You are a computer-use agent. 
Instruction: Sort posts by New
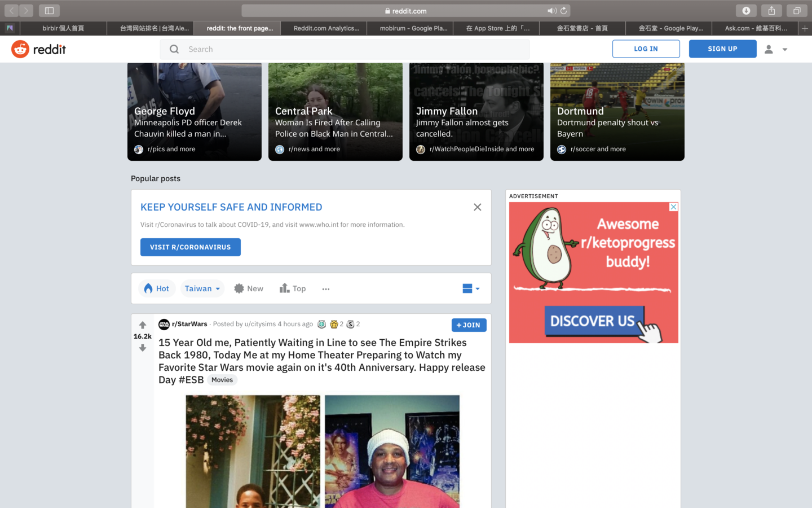tap(249, 288)
